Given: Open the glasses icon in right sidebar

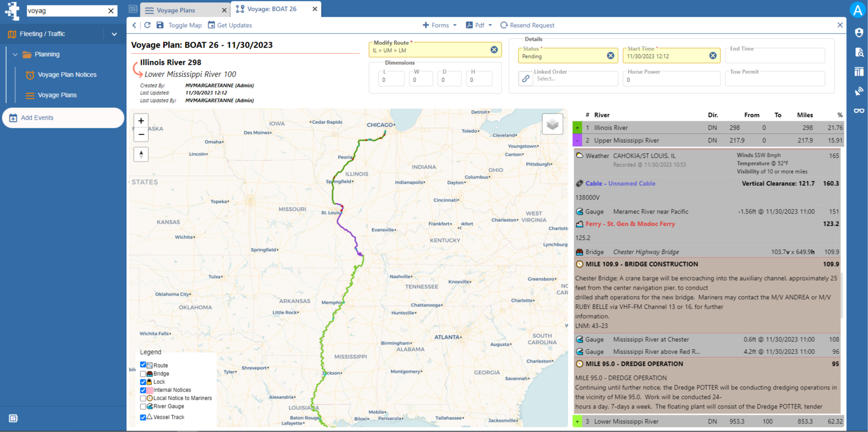Looking at the screenshot, I should click(859, 111).
